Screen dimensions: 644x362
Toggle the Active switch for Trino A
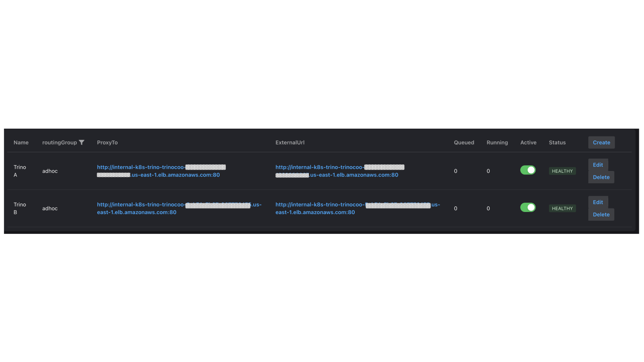[x=528, y=170]
